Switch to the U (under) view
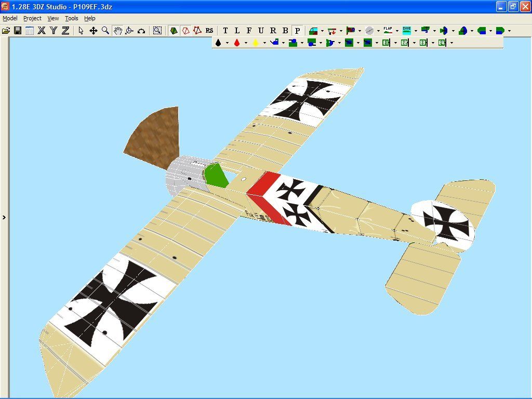532x399 pixels. click(x=261, y=31)
